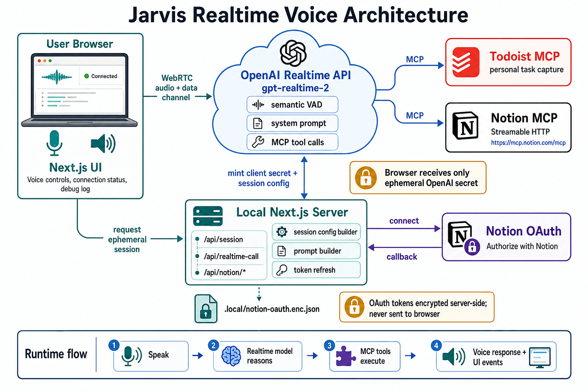The image size is (588, 392).
Task: Click the MCP tools execute label
Action: click(375, 356)
